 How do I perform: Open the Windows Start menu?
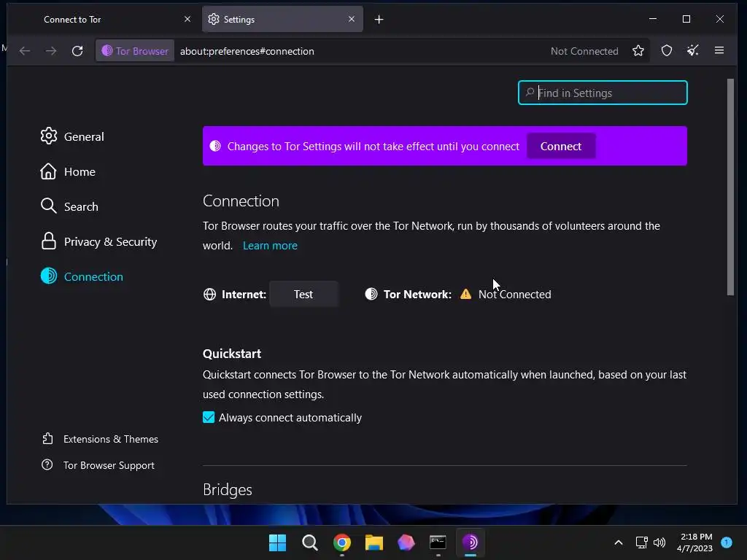coord(277,542)
